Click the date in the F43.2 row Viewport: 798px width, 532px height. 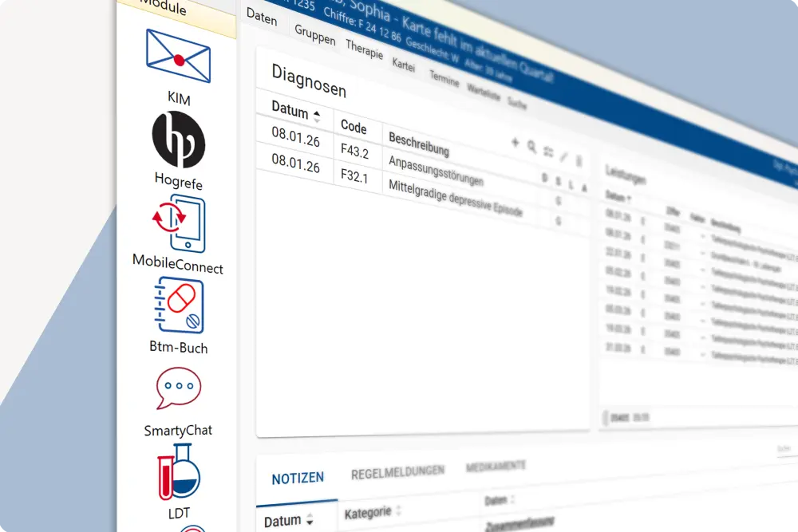[x=296, y=136]
